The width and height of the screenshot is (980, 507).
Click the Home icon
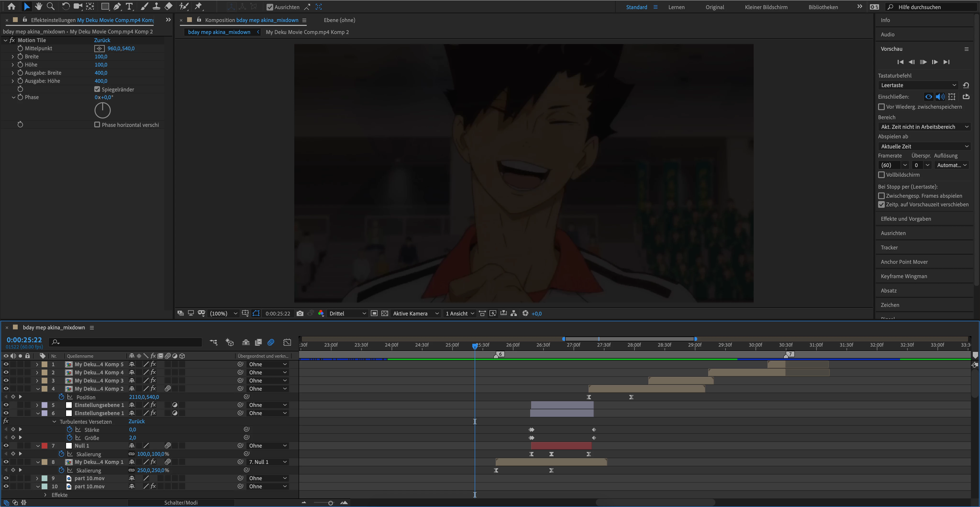click(x=11, y=6)
